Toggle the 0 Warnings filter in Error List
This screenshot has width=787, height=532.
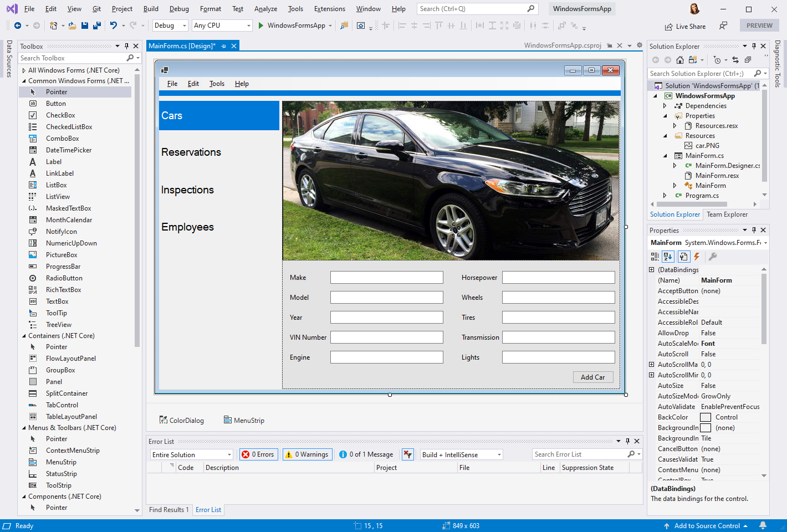tap(307, 454)
